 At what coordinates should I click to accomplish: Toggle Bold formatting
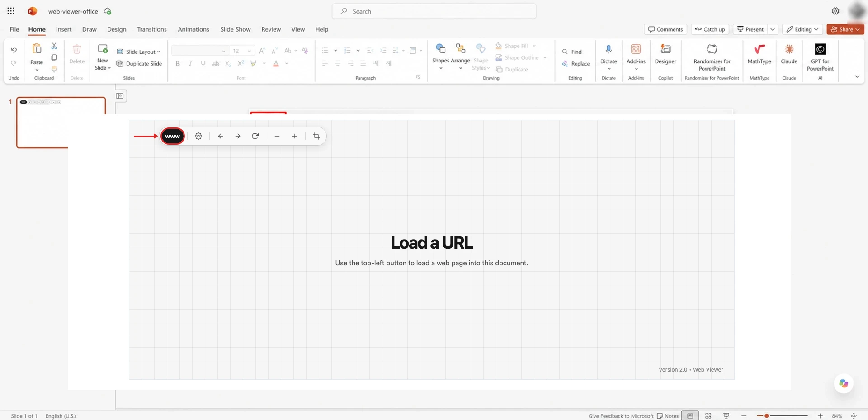tap(178, 64)
